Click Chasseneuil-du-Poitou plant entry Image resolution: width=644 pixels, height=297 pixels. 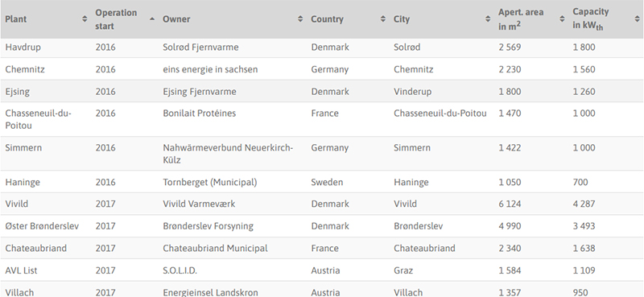(38, 119)
